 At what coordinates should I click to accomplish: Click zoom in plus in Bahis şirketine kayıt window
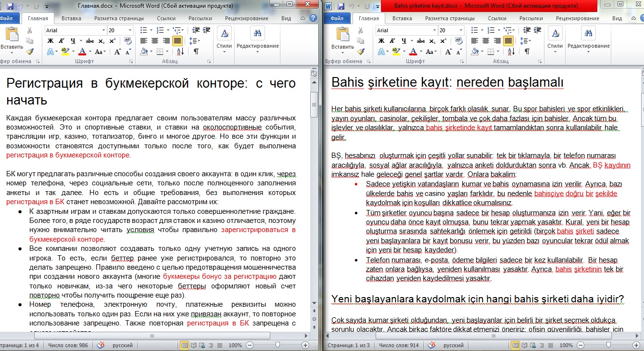tap(636, 345)
